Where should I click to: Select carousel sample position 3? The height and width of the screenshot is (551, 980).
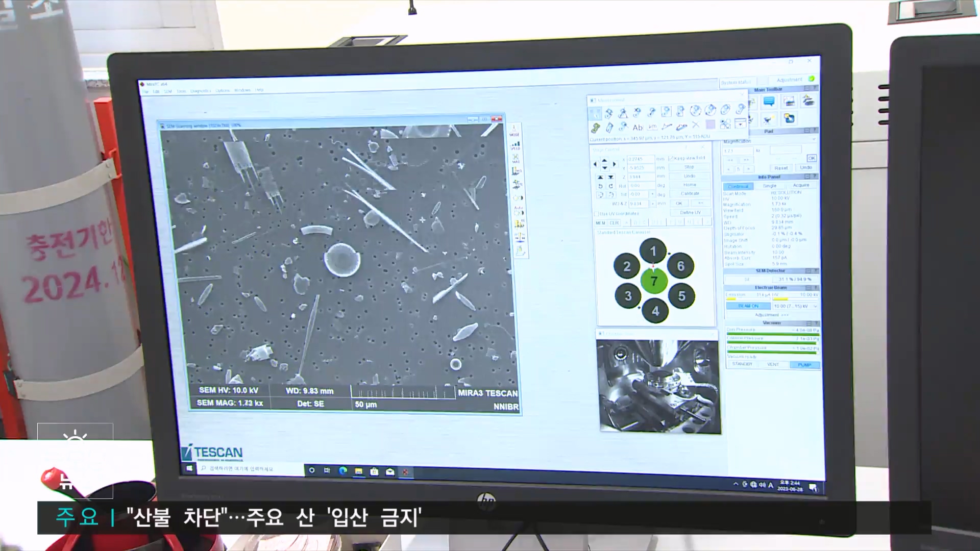point(628,296)
